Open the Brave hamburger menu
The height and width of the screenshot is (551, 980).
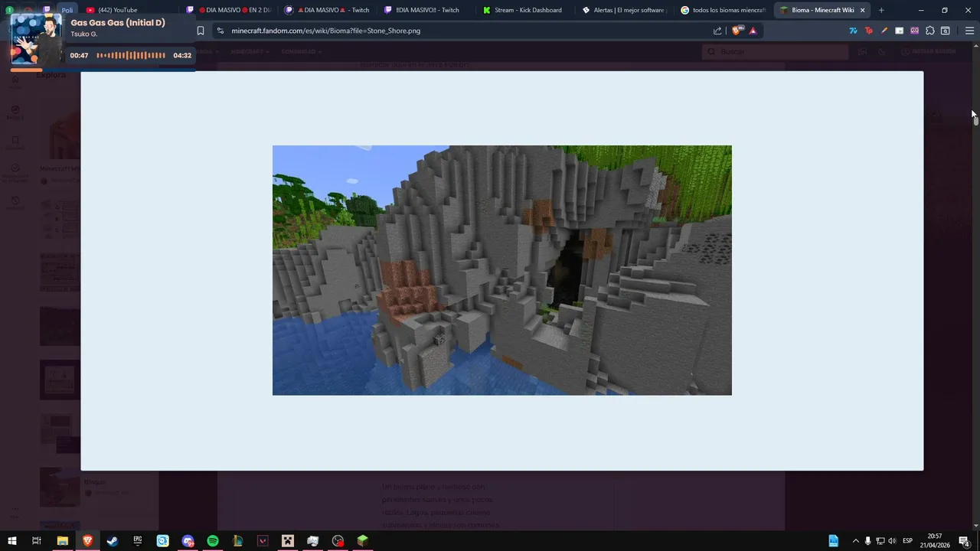click(969, 31)
